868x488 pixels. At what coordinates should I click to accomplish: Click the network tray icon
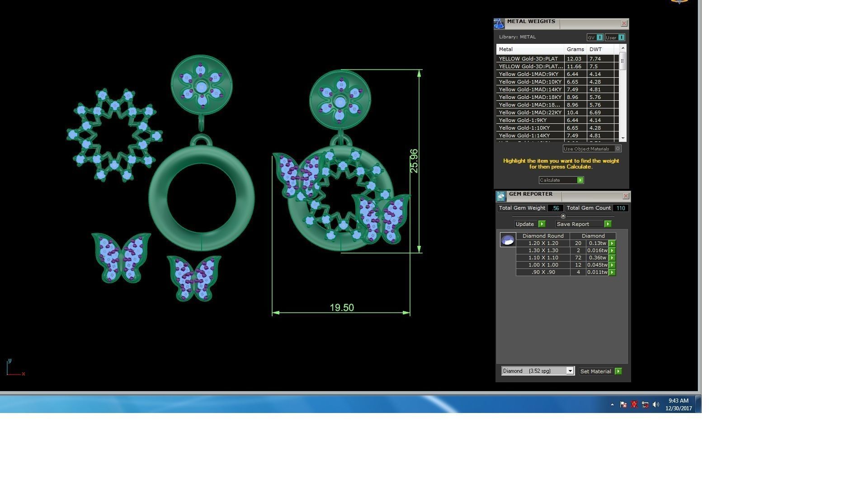(645, 404)
